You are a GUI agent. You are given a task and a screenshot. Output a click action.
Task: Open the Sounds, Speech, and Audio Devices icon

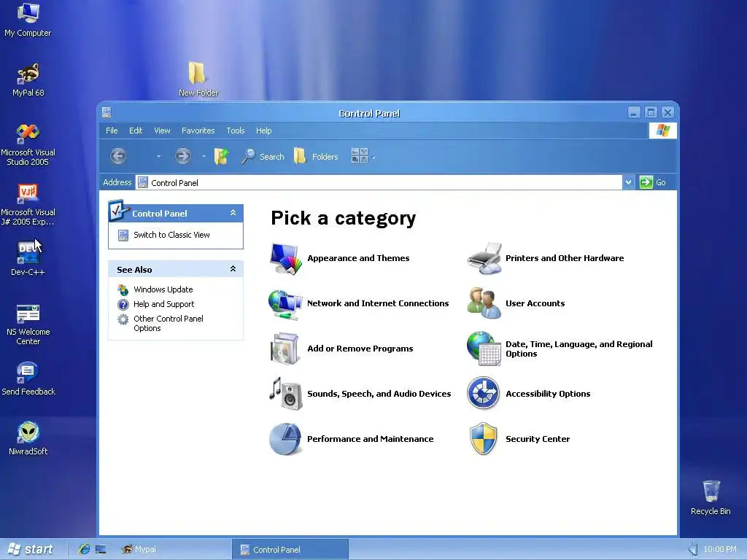286,394
